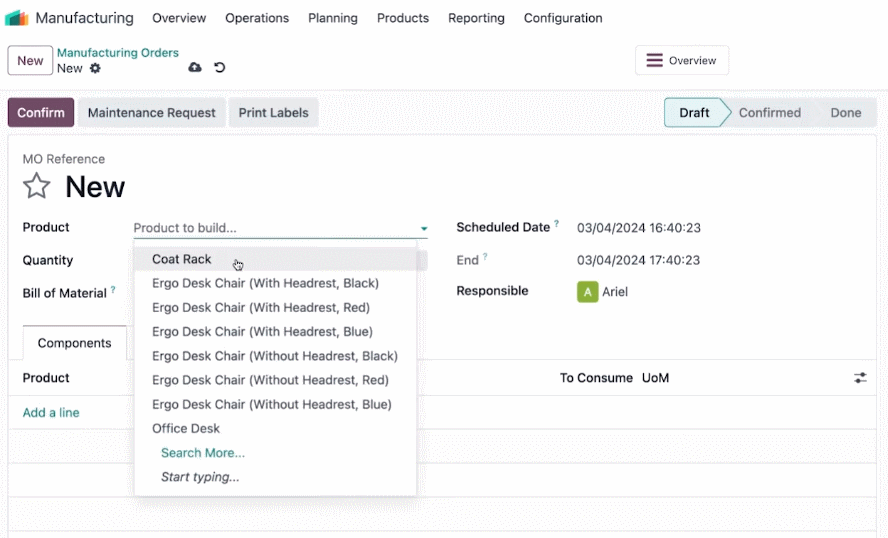Select Ergo Desk Chair (Without Headrest, Blue)
Screen dimensions: 888x538
point(275,404)
